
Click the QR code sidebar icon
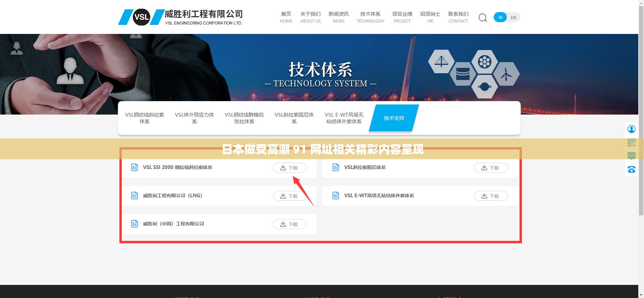point(631,143)
